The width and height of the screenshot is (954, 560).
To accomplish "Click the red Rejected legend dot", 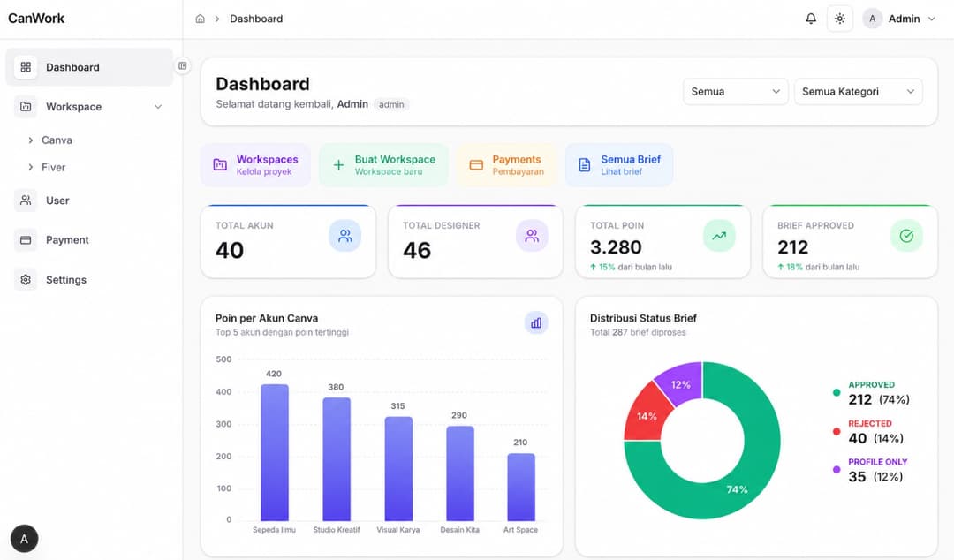I will [x=837, y=432].
